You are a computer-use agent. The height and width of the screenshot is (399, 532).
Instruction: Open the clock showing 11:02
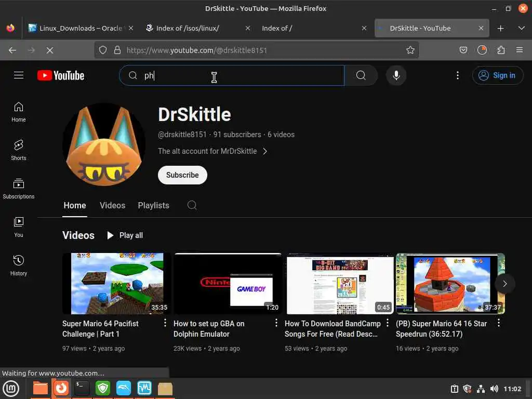tap(512, 389)
